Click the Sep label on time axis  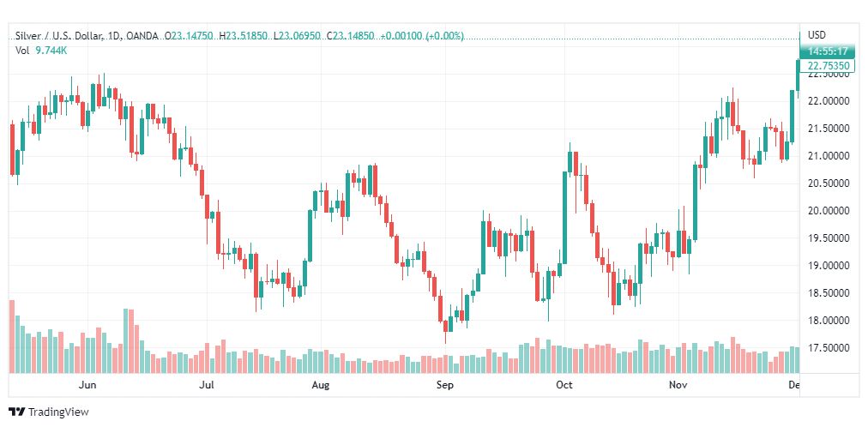tap(444, 386)
